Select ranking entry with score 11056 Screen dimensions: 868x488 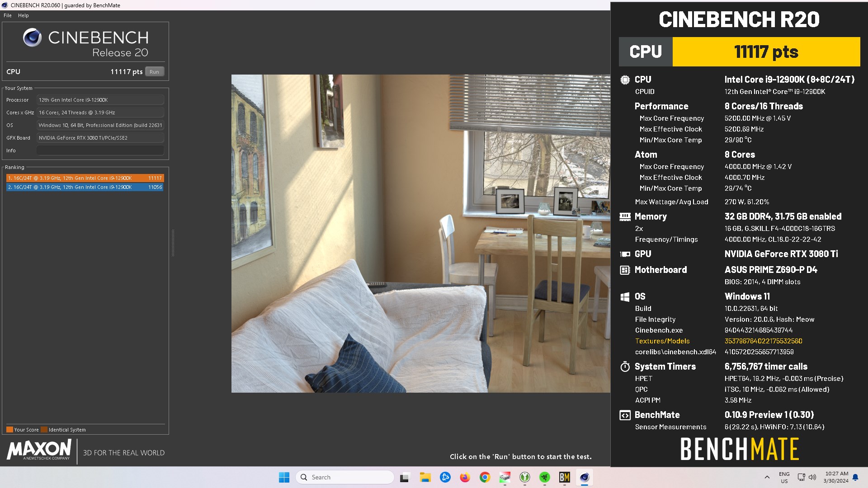click(x=85, y=187)
